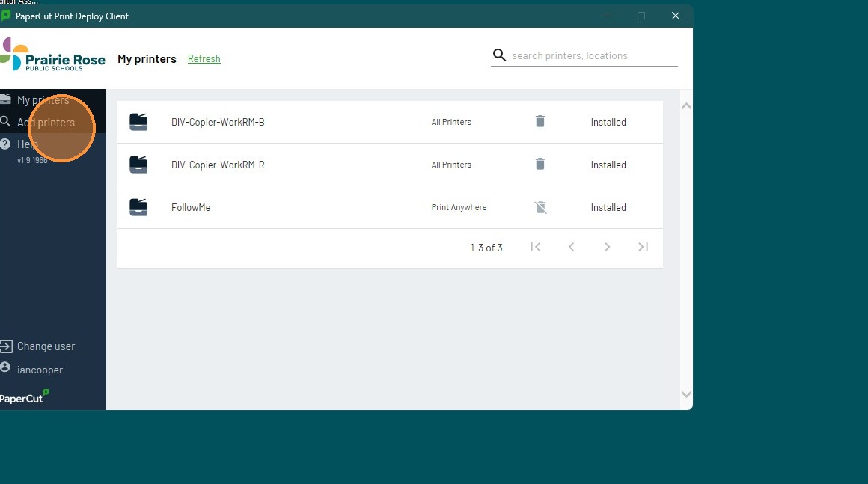Close the PaperCut Print Deploy Client window
868x484 pixels.
point(676,16)
